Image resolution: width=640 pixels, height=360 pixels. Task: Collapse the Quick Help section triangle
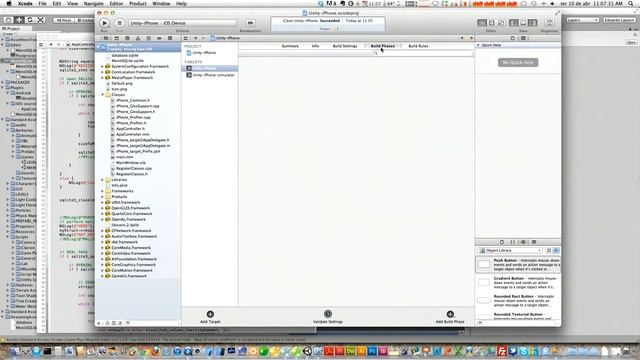pos(478,45)
